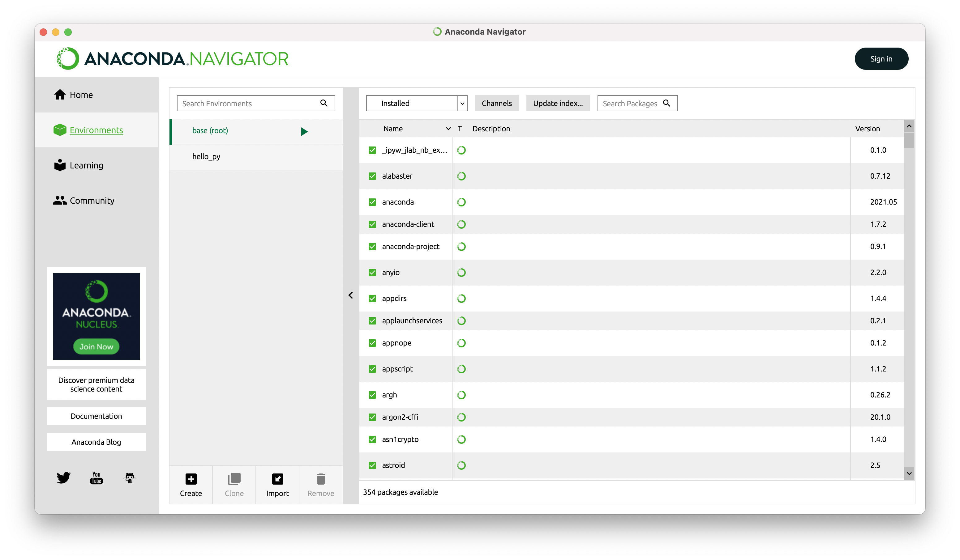Focus the Search Packages field
Image resolution: width=960 pixels, height=560 pixels.
pyautogui.click(x=637, y=103)
